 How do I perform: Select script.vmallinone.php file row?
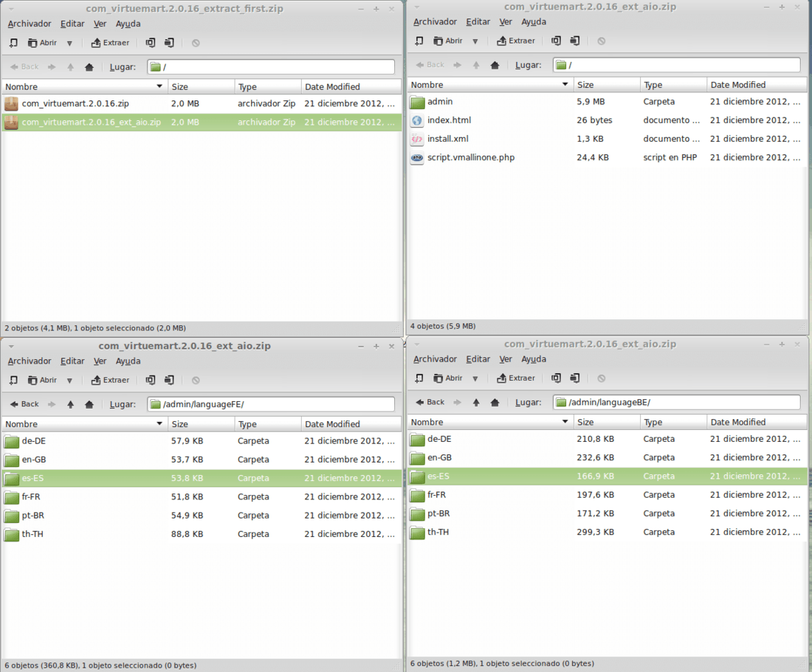608,157
